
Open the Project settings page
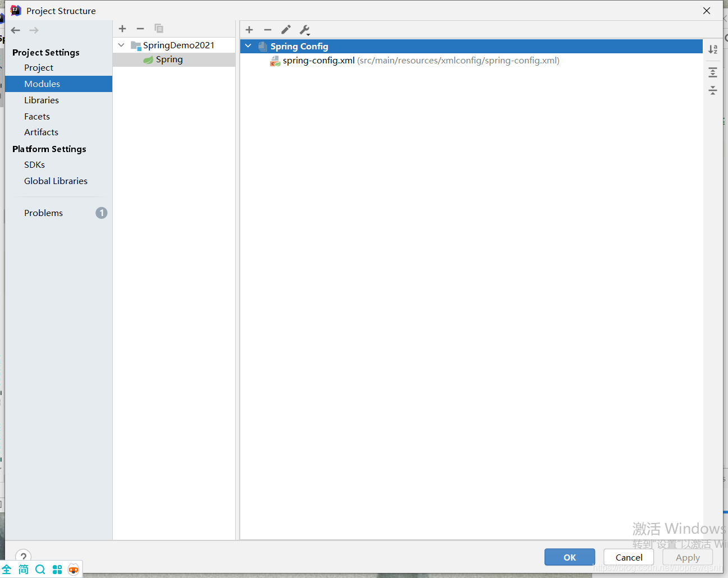pyautogui.click(x=39, y=67)
